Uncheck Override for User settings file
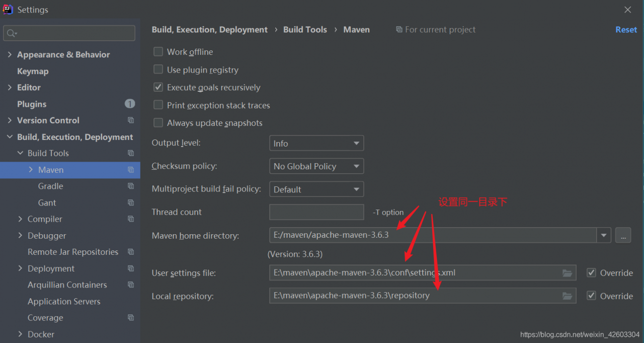This screenshot has width=644, height=343. click(x=592, y=272)
